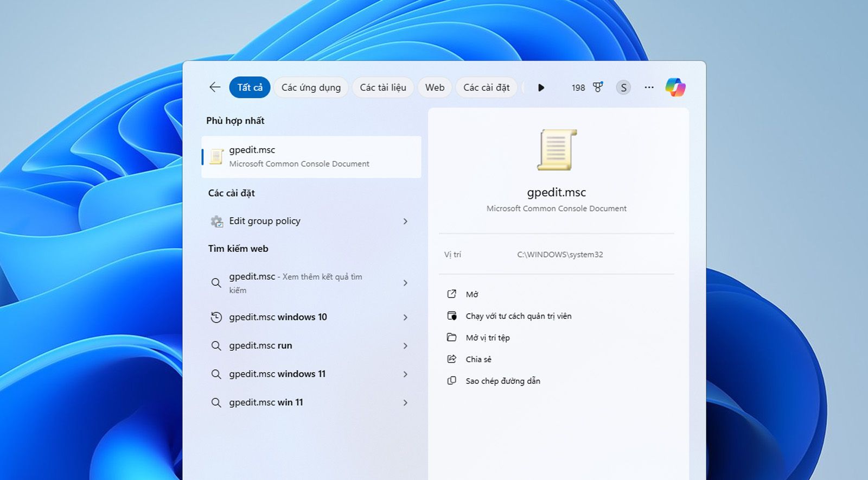Switch to the Web tab
The width and height of the screenshot is (868, 480).
click(x=435, y=87)
